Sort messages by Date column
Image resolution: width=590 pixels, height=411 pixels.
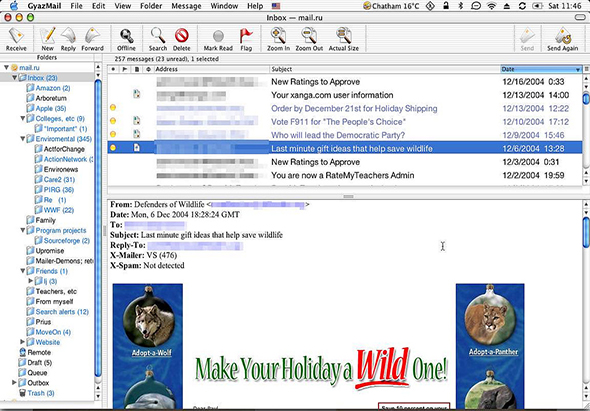tap(541, 69)
